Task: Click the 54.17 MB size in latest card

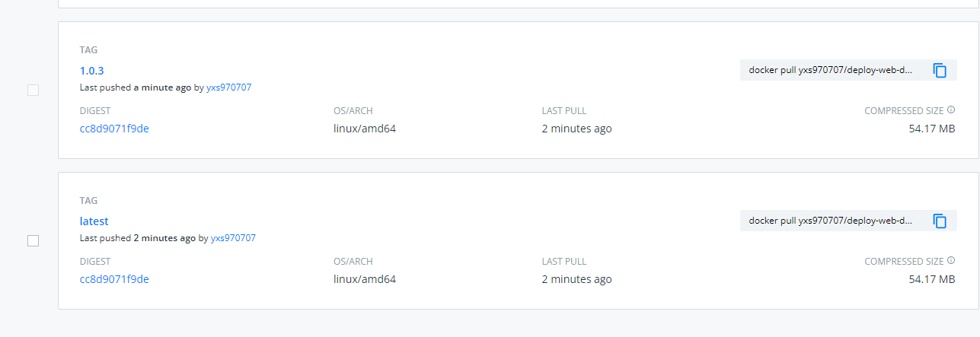Action: 931,279
